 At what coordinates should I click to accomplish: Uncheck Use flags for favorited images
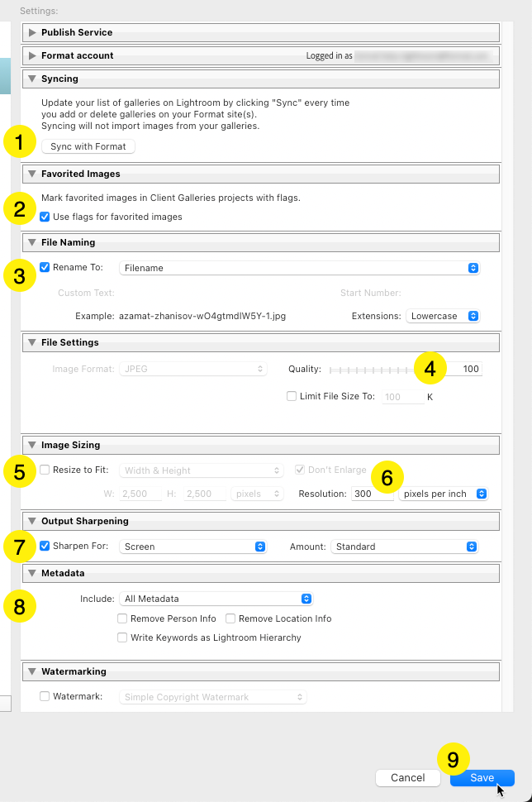[x=45, y=217]
